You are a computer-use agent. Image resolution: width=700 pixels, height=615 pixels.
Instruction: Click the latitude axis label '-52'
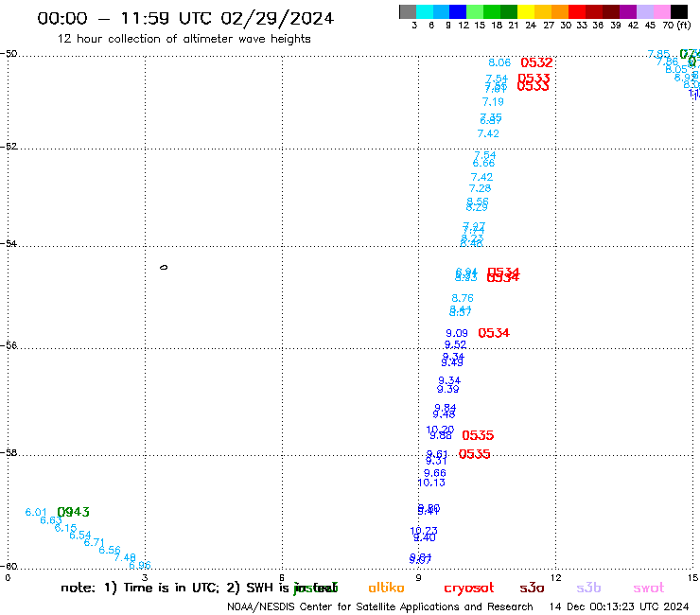(9, 147)
